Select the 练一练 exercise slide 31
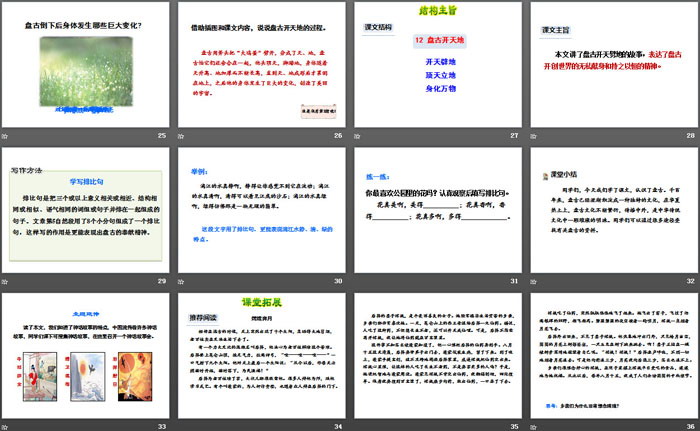 [437, 208]
